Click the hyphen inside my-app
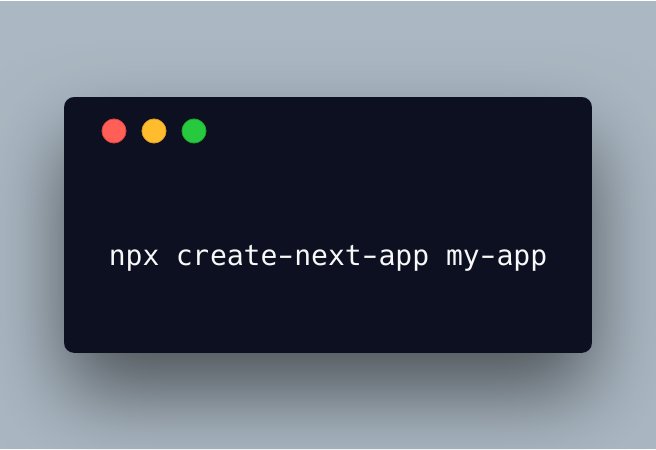Screen dimensions: 656x450 point(488,258)
